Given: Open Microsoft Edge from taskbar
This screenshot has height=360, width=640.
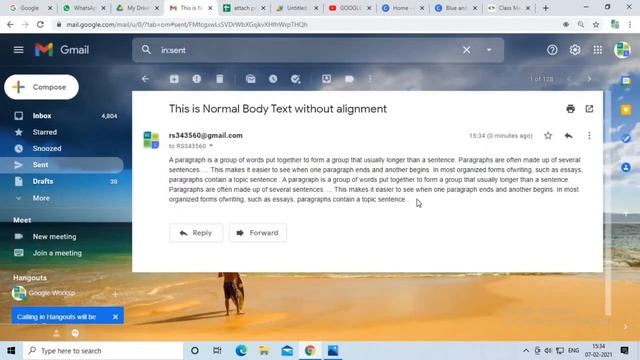Looking at the screenshot, I should click(x=241, y=351).
